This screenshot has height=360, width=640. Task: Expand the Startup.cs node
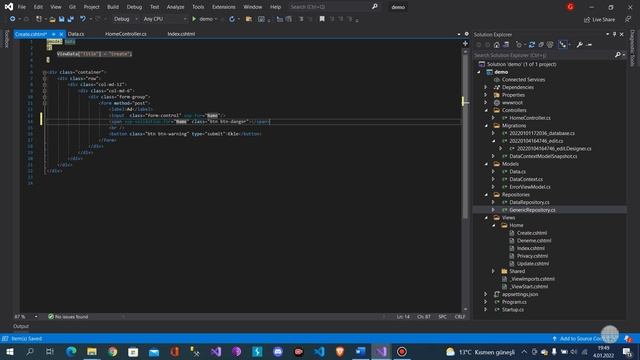click(x=486, y=310)
